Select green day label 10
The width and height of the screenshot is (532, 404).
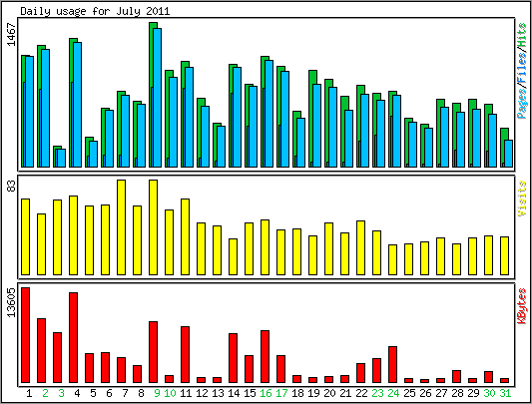pyautogui.click(x=170, y=393)
